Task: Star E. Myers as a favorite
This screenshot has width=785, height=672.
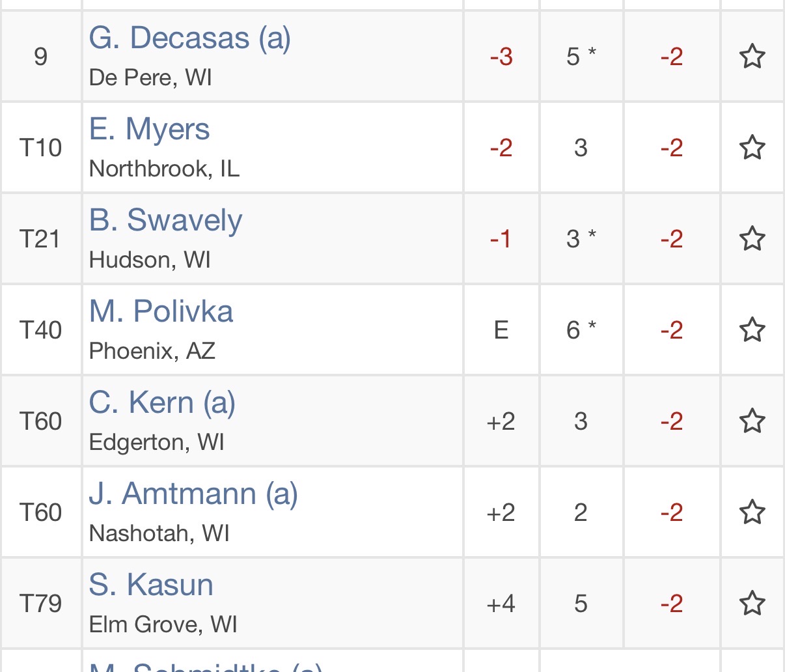Action: tap(752, 148)
